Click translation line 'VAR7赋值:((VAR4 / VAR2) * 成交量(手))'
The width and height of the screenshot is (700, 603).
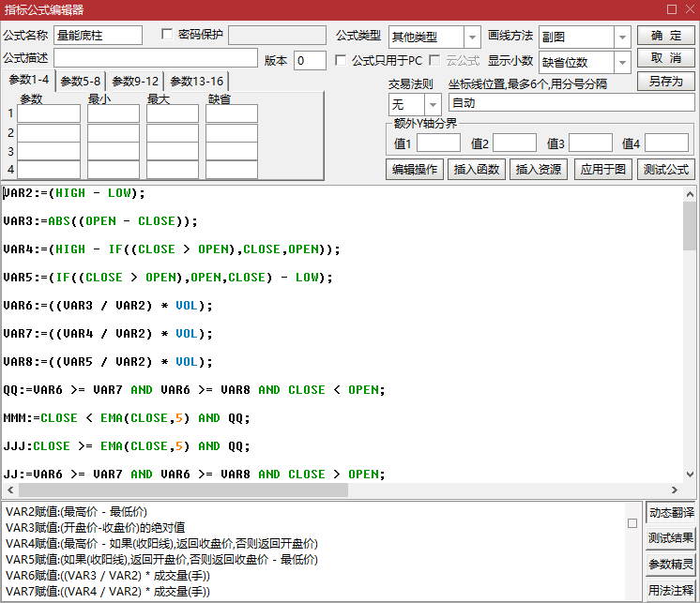tap(108, 592)
